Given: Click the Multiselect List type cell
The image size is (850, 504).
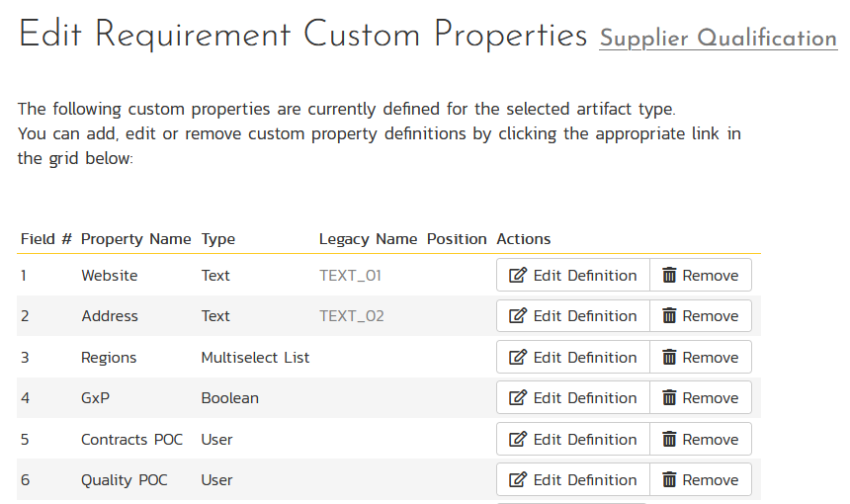Looking at the screenshot, I should 255,358.
